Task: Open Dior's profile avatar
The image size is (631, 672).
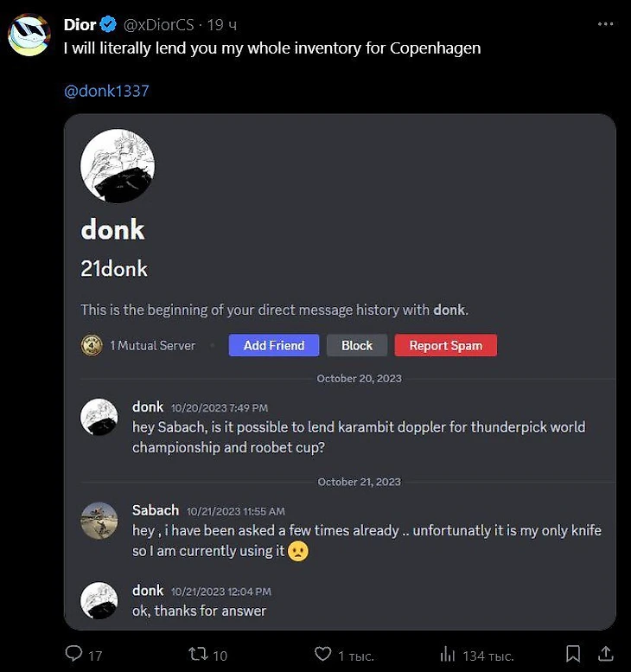Action: pos(29,35)
